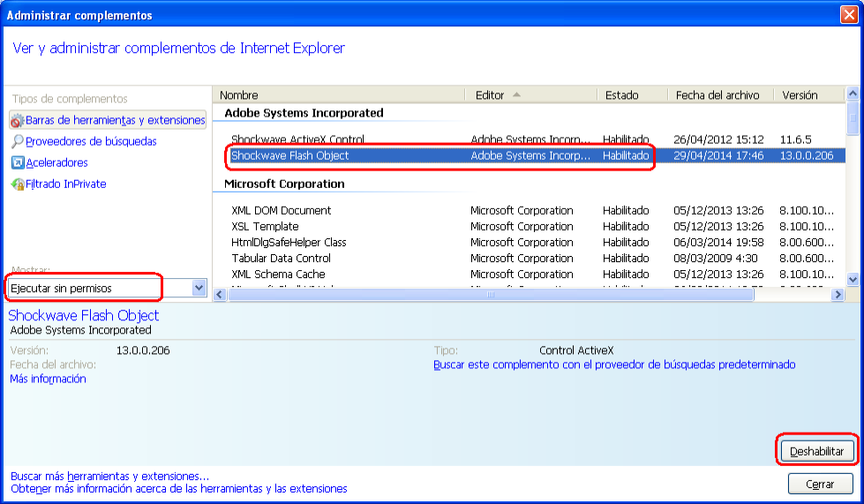This screenshot has width=864, height=504.
Task: Click the Aceleradores icon
Action: tap(18, 163)
